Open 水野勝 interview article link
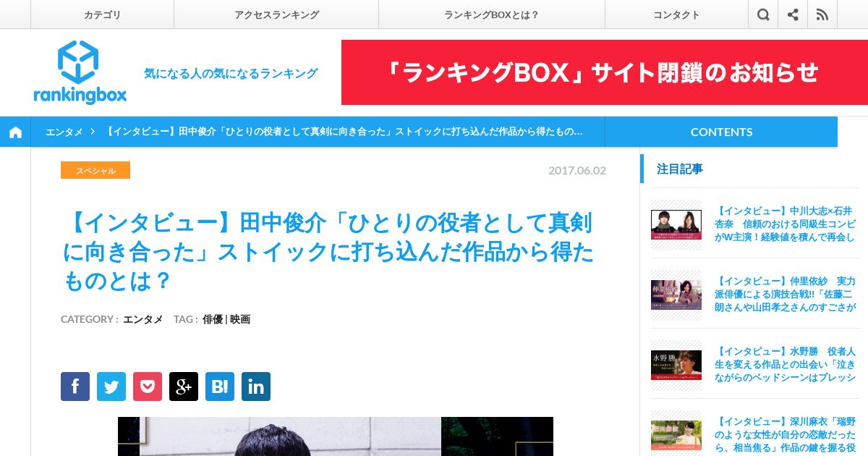This screenshot has width=868, height=456. (785, 365)
